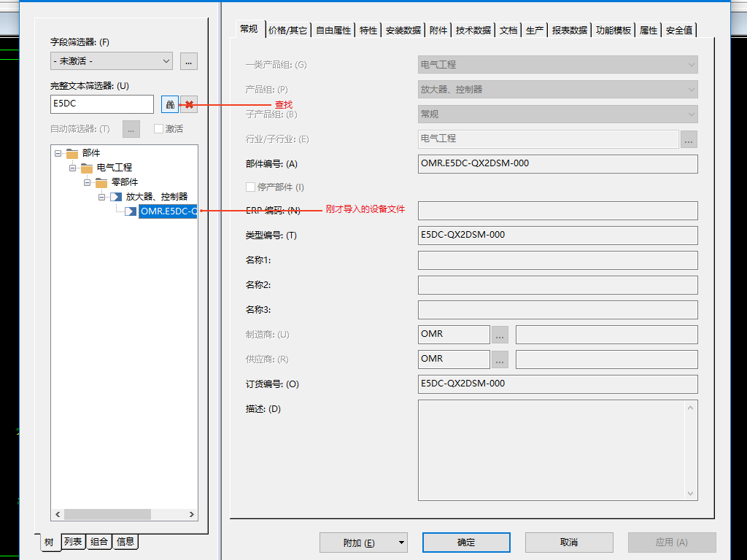Click the ERP 编码 input field
The image size is (747, 560).
coord(558,211)
